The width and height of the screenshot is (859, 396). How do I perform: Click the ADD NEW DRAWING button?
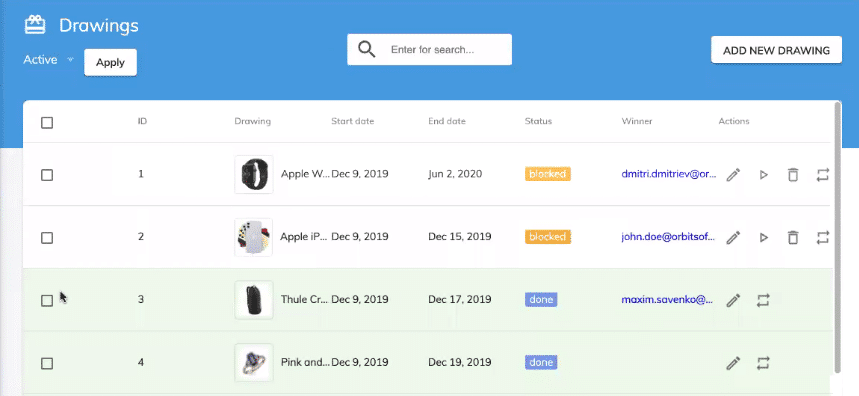coord(776,50)
